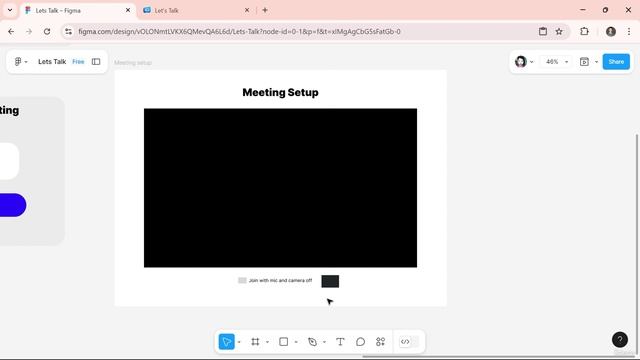The height and width of the screenshot is (360, 640).
Task: Bookmark this page with the star
Action: coord(559,31)
